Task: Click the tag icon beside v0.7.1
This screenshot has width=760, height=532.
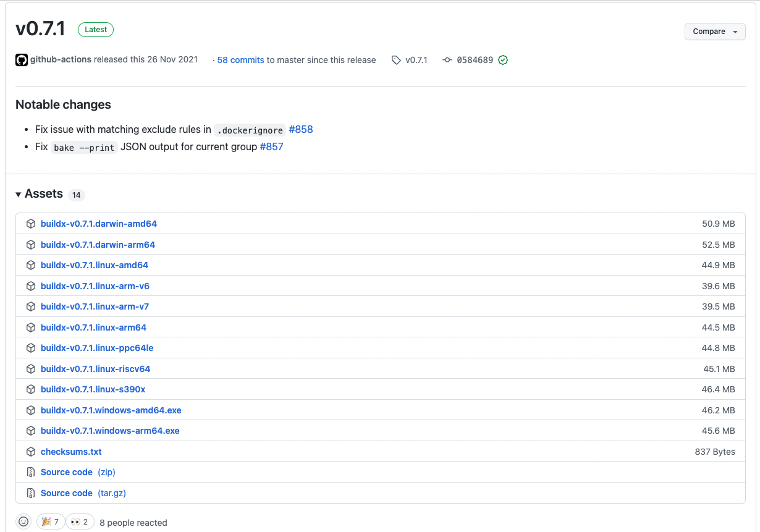Action: click(x=396, y=61)
